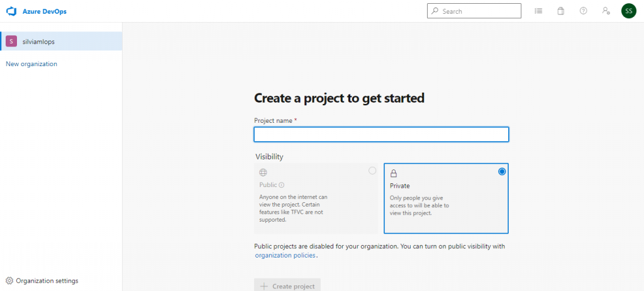Open the SS account avatar

628,11
